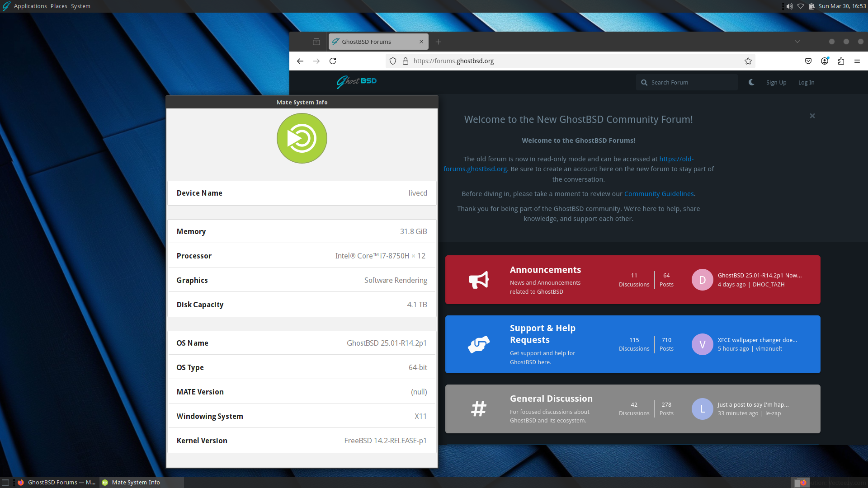
Task: Click the Sign Up link
Action: [x=776, y=82]
